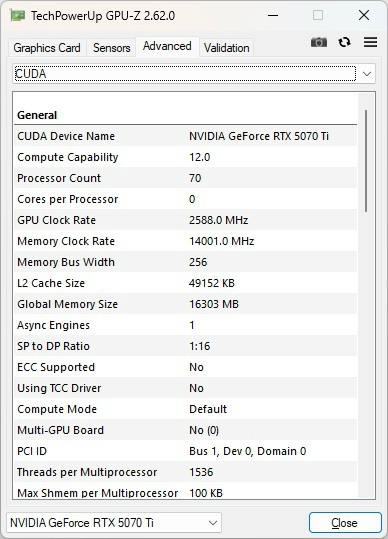Open the hamburger menu
This screenshot has height=539, width=388.
tap(370, 42)
